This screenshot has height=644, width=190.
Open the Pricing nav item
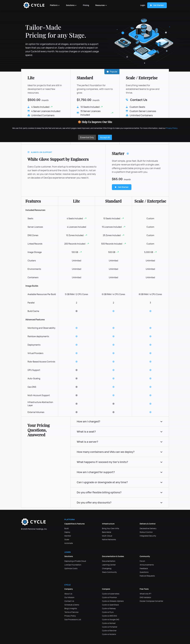coord(86,5)
